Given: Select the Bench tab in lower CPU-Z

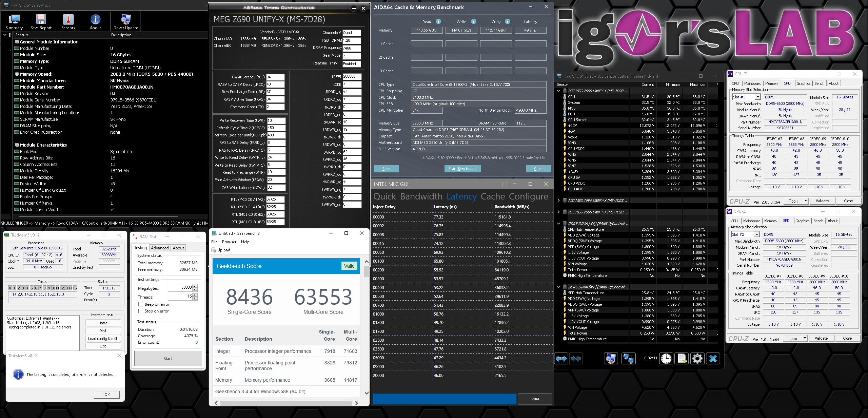Looking at the screenshot, I should pos(818,221).
